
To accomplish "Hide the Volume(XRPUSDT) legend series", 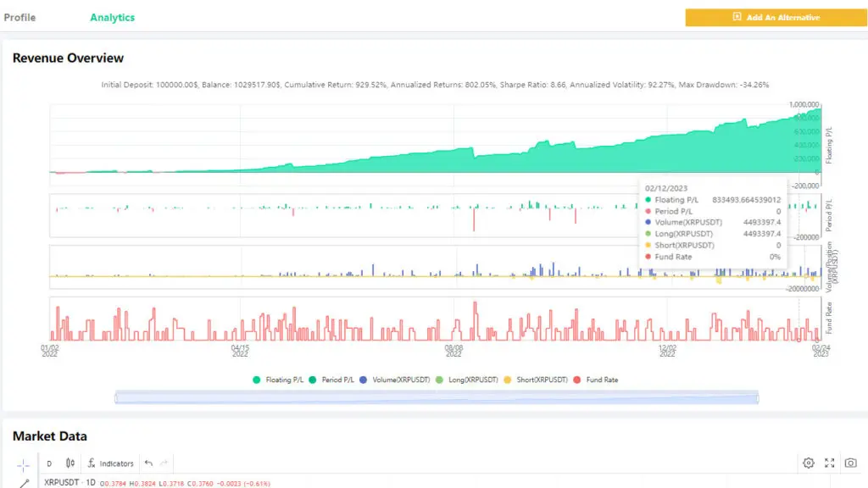I will coord(395,380).
